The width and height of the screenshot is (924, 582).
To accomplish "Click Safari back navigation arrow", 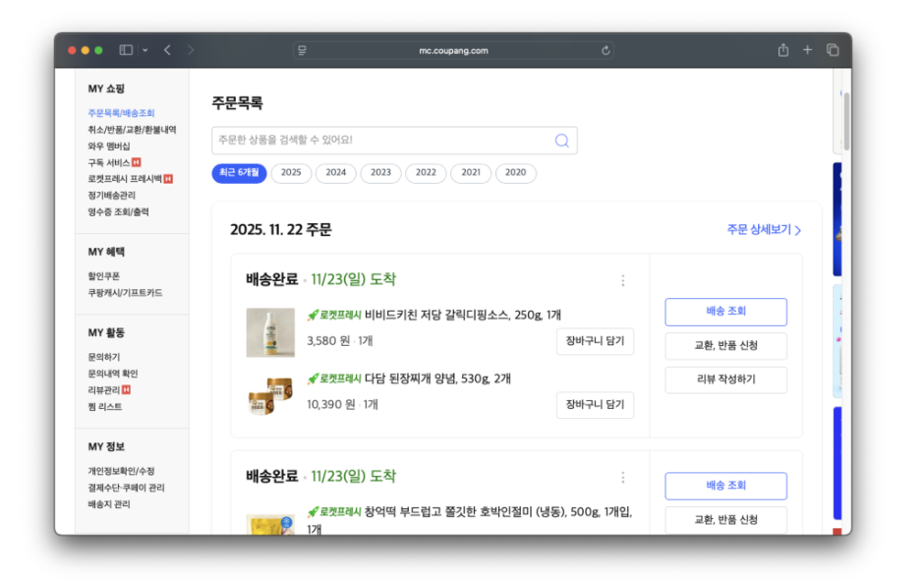I will coord(167,50).
